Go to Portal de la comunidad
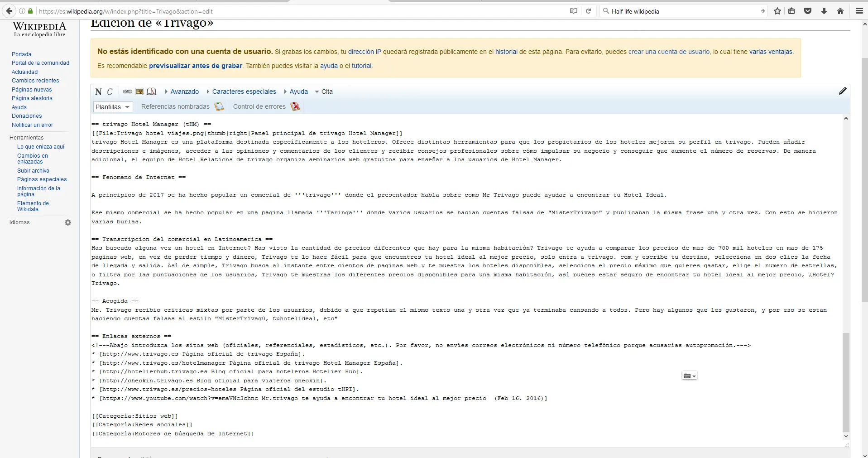Image resolution: width=868 pixels, height=458 pixels. click(x=41, y=63)
